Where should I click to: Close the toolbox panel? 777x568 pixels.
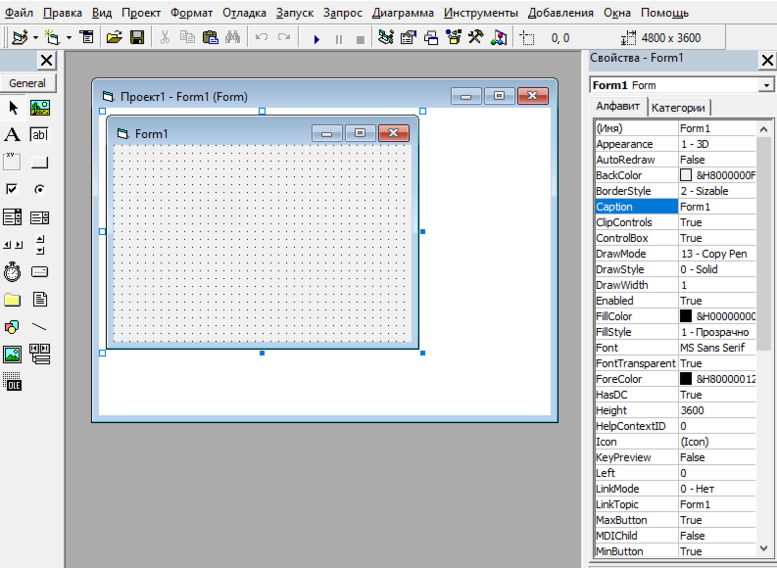(46, 61)
